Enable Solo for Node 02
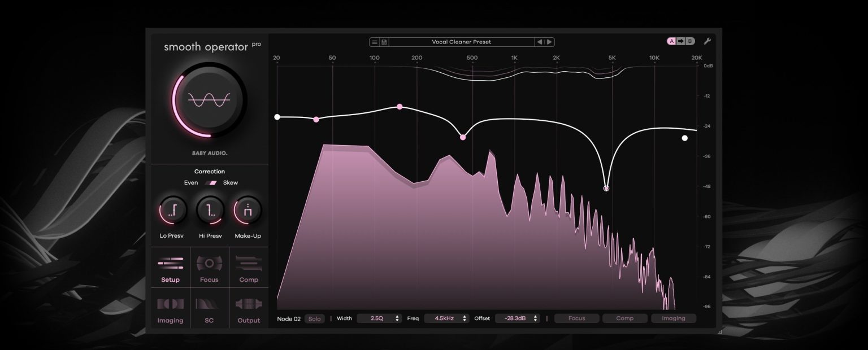 point(315,318)
